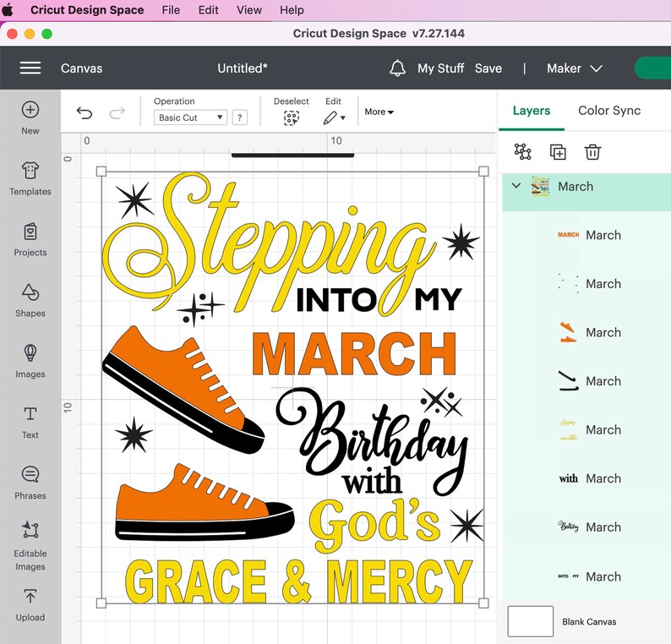Image resolution: width=671 pixels, height=644 pixels.
Task: Expand the More toolbar dropdown
Action: [379, 112]
